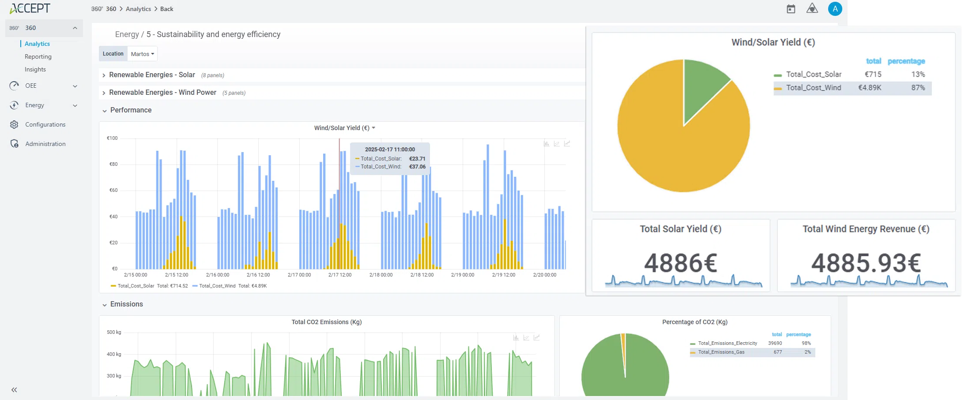Click the OEE gauge icon
The width and height of the screenshot is (980, 400).
tap(14, 86)
